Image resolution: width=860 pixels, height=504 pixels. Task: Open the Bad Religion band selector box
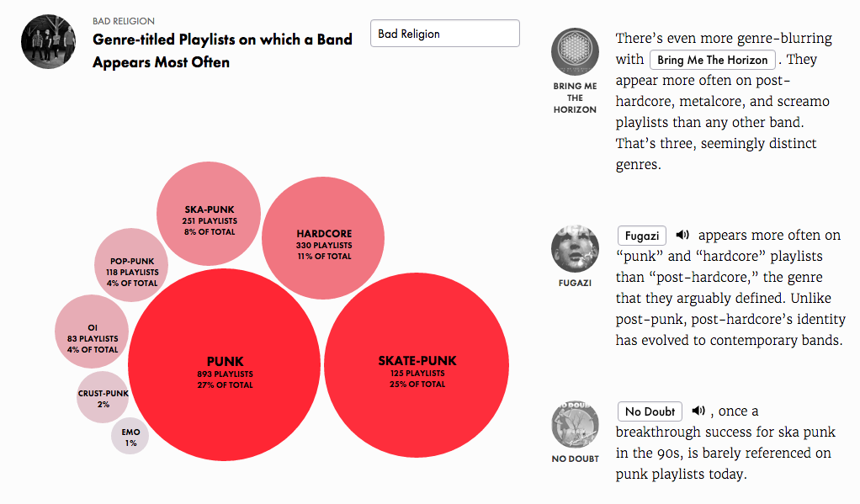445,34
